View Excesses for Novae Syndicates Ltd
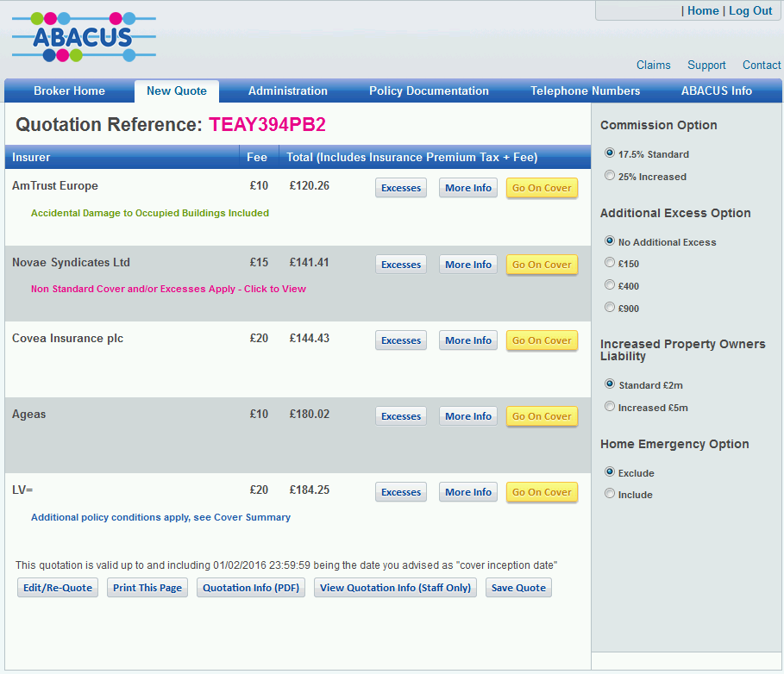 [x=401, y=265]
